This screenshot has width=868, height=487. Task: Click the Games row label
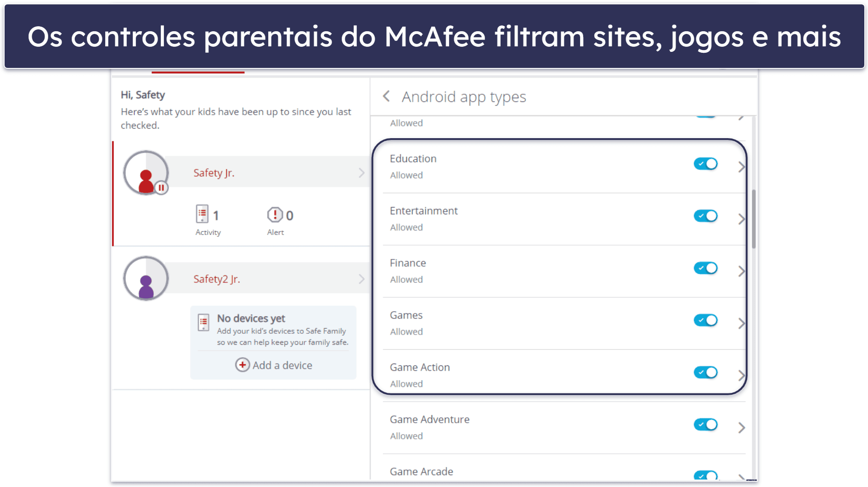point(406,315)
